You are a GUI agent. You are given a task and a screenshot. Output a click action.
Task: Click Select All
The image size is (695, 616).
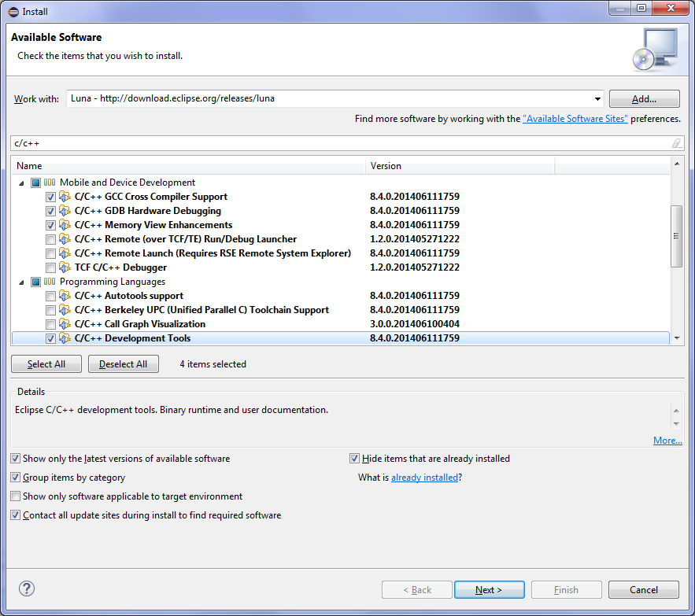pyautogui.click(x=46, y=363)
